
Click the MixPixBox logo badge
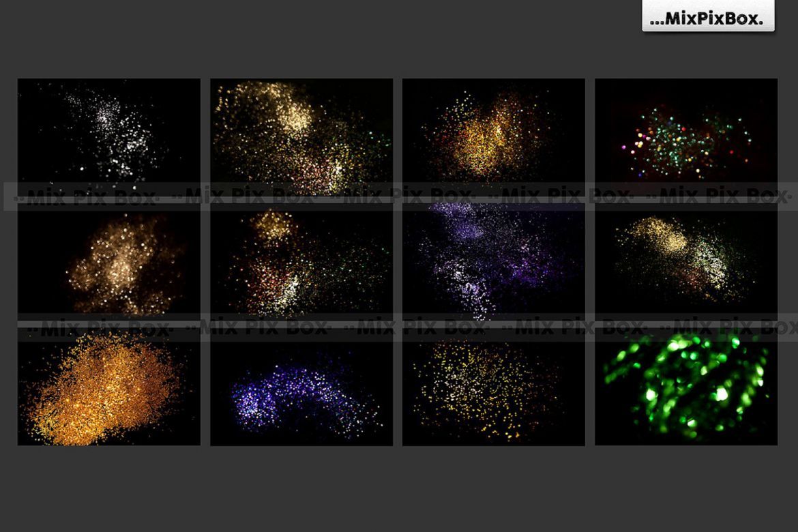pos(709,17)
